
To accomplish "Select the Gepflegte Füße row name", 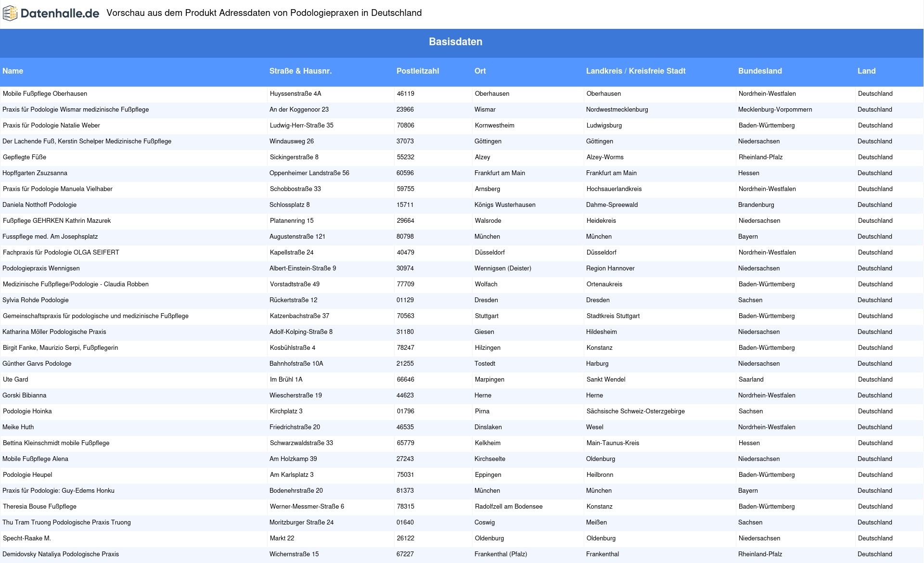I will pos(25,157).
